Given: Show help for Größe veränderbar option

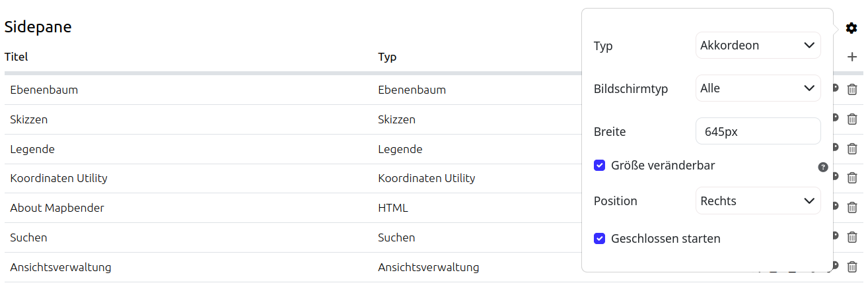Looking at the screenshot, I should point(823,168).
